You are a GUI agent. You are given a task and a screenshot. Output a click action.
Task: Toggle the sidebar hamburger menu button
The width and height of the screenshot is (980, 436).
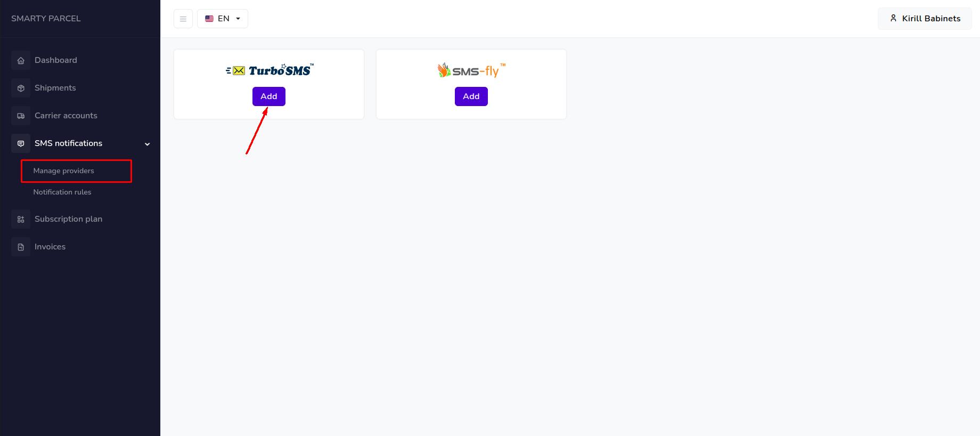click(x=183, y=19)
